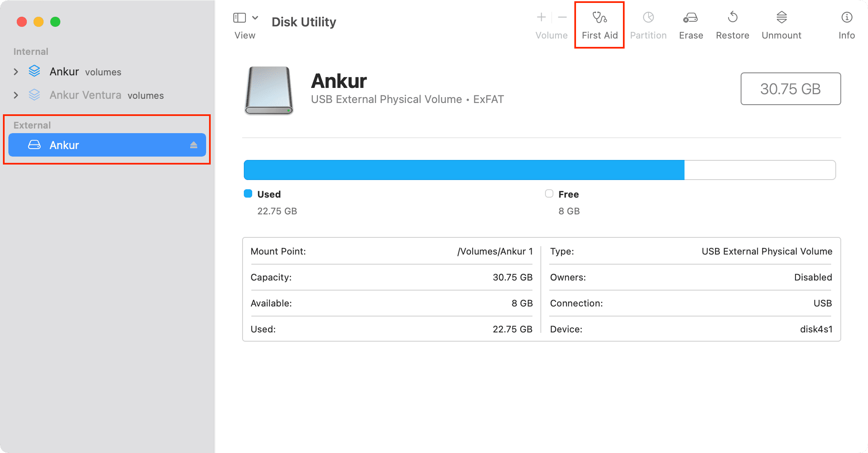Expand the internal Ankur volumes group

coord(16,72)
